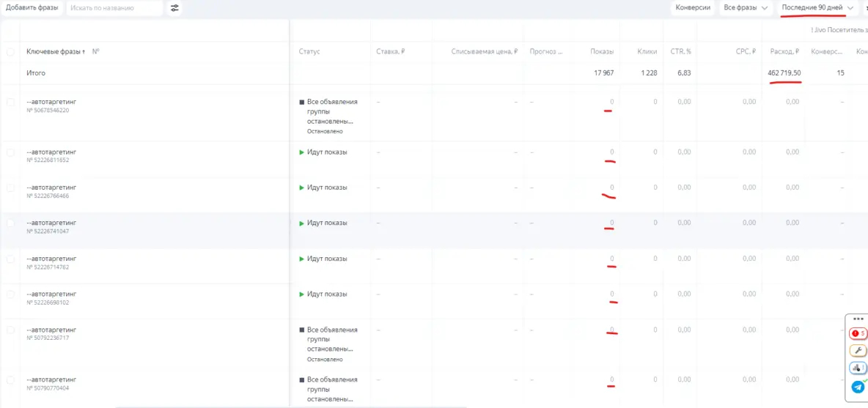This screenshot has height=408, width=868.
Task: Click the 'Конверсии' button
Action: (x=693, y=8)
